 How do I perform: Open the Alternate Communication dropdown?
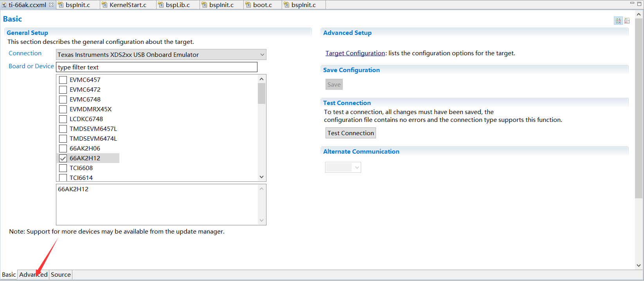tap(343, 167)
